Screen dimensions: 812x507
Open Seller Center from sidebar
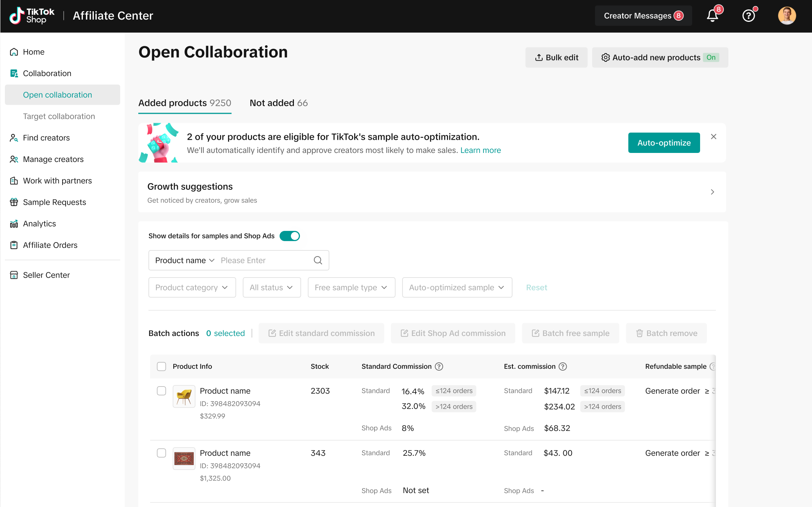(x=46, y=275)
